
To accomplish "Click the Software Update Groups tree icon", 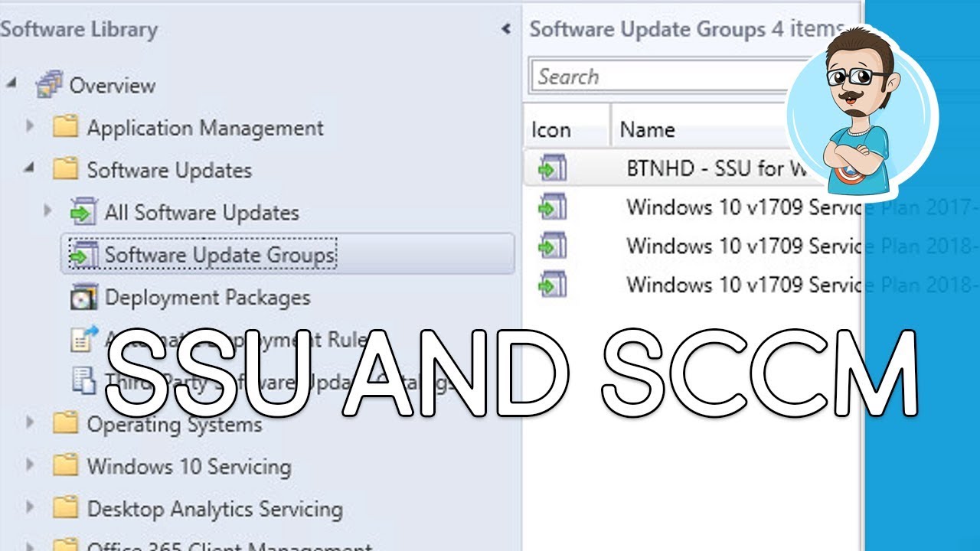I will click(83, 253).
